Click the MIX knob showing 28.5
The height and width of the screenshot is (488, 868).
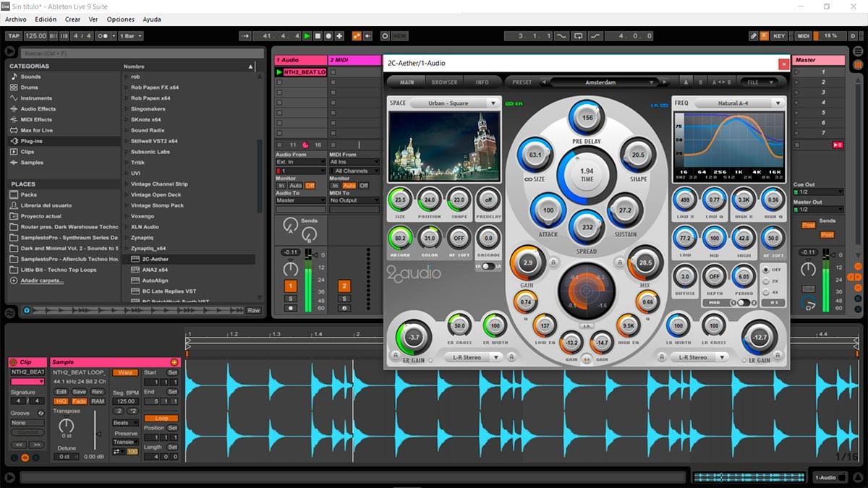point(644,262)
